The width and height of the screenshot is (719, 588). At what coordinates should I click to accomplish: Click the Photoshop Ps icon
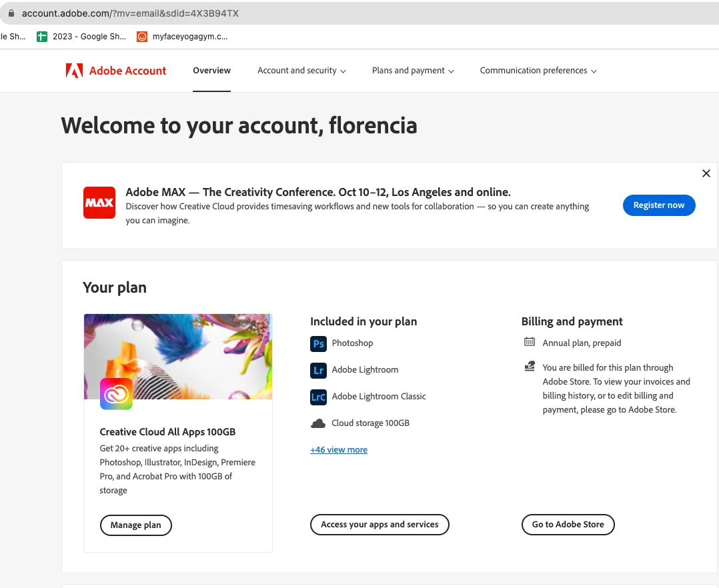click(318, 344)
